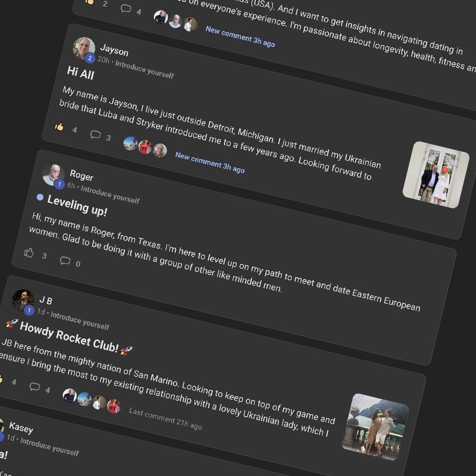Open the 'Leveling up!' post title
The width and height of the screenshot is (476, 476).
(77, 205)
